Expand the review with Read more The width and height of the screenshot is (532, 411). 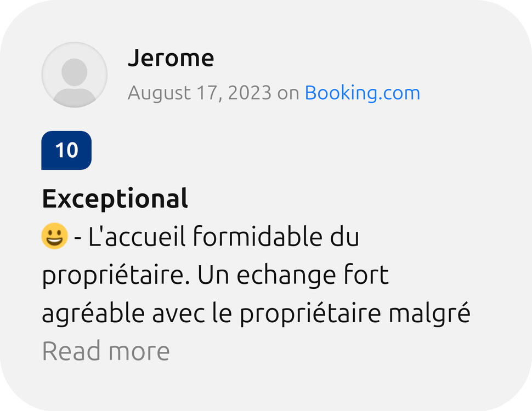106,351
